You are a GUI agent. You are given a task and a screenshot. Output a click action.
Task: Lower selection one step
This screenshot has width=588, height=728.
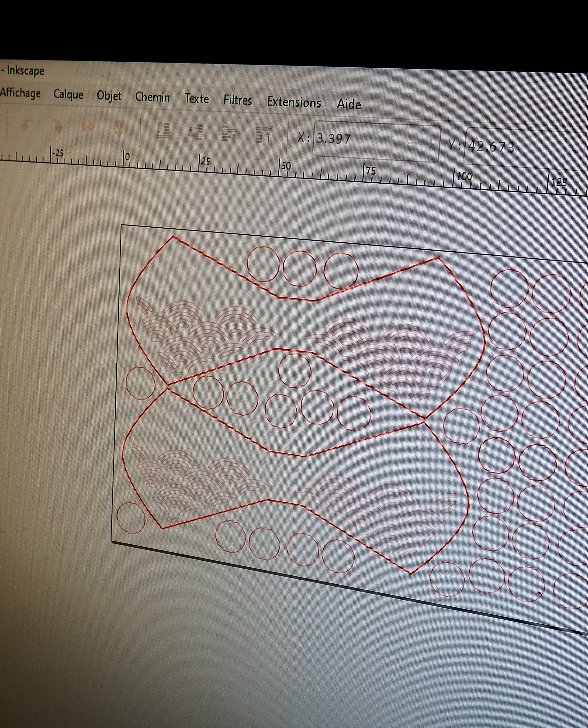click(x=196, y=132)
